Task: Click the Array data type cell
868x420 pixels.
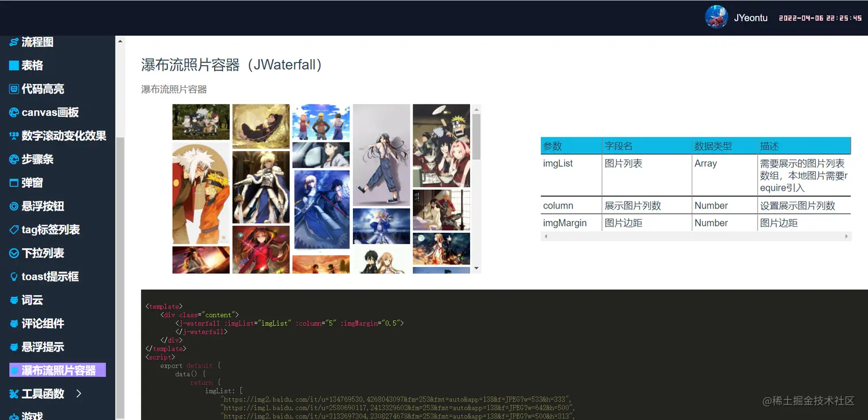Action: (x=724, y=175)
